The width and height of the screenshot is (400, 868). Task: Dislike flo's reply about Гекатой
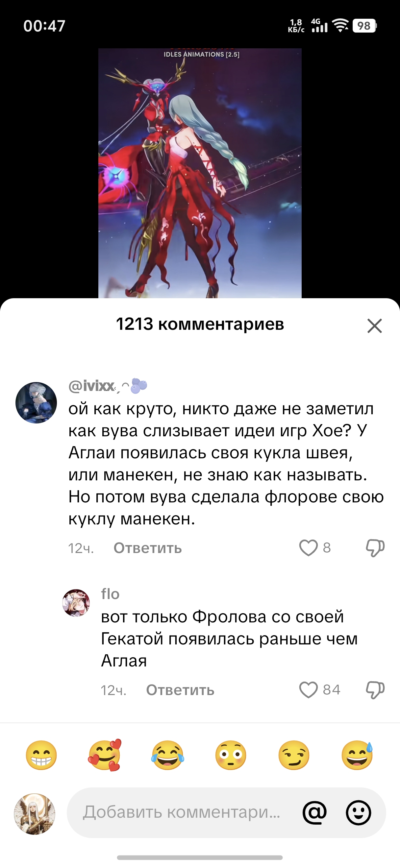[x=375, y=690]
